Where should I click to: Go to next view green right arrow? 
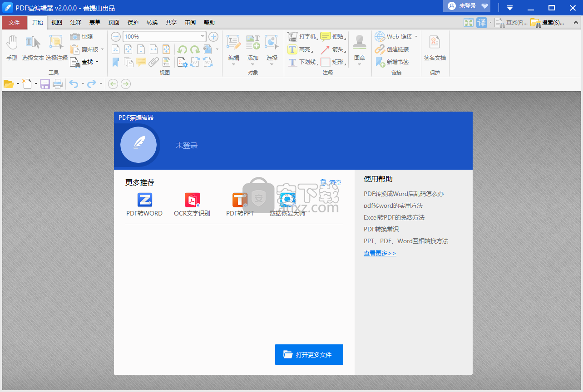(x=126, y=84)
